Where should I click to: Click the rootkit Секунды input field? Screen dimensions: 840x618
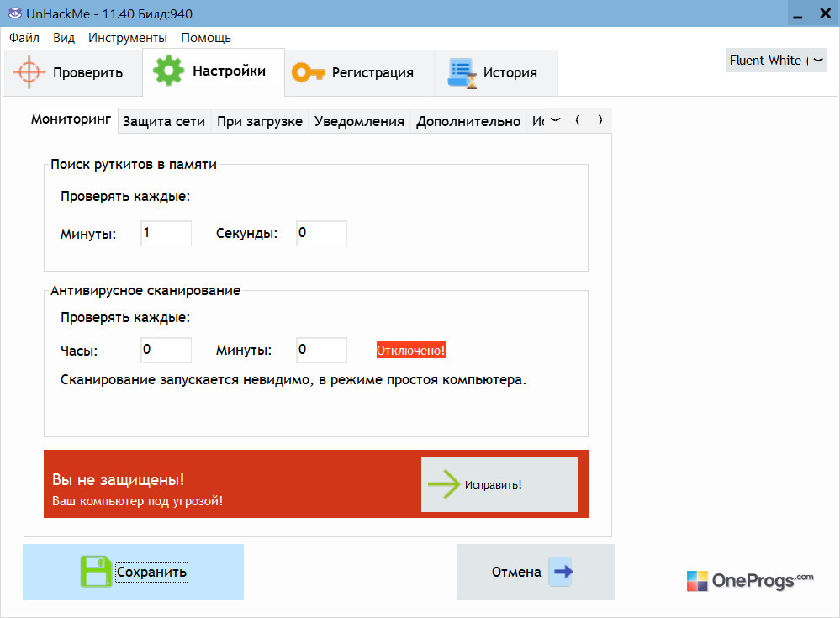coord(321,233)
